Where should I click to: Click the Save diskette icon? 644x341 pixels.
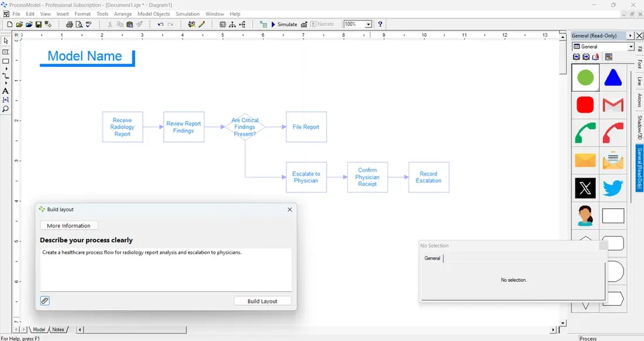38,24
